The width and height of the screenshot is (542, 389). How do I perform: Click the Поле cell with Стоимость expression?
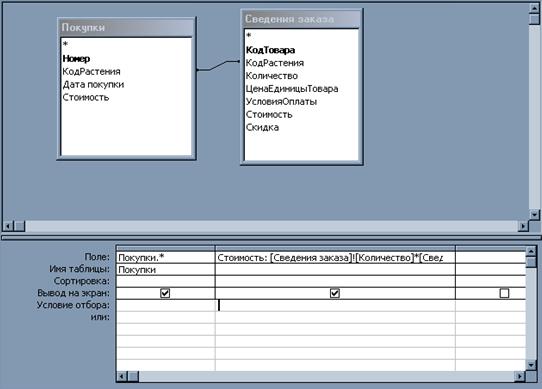335,258
